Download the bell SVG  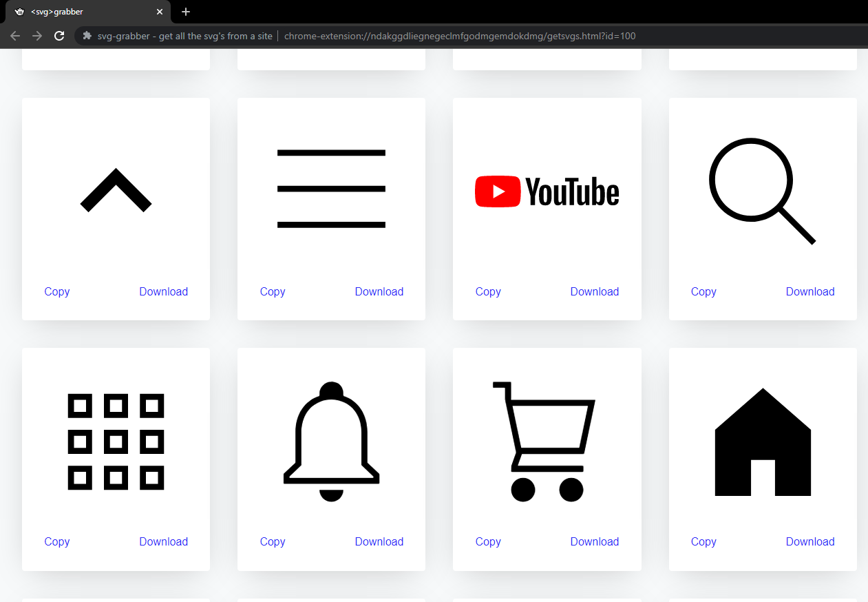pos(379,541)
